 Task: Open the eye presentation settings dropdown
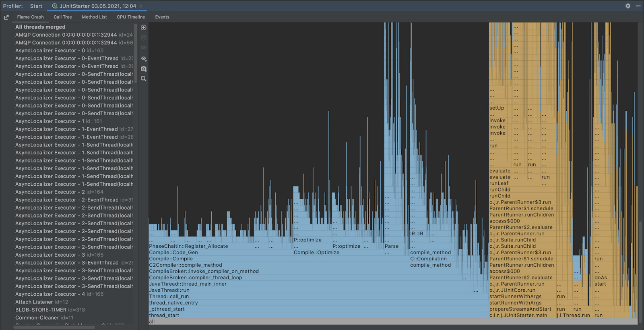tap(143, 58)
